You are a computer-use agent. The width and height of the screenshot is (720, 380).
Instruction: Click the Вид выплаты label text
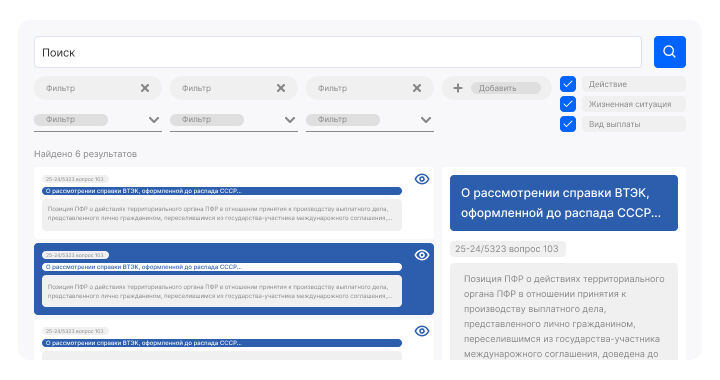click(x=614, y=124)
